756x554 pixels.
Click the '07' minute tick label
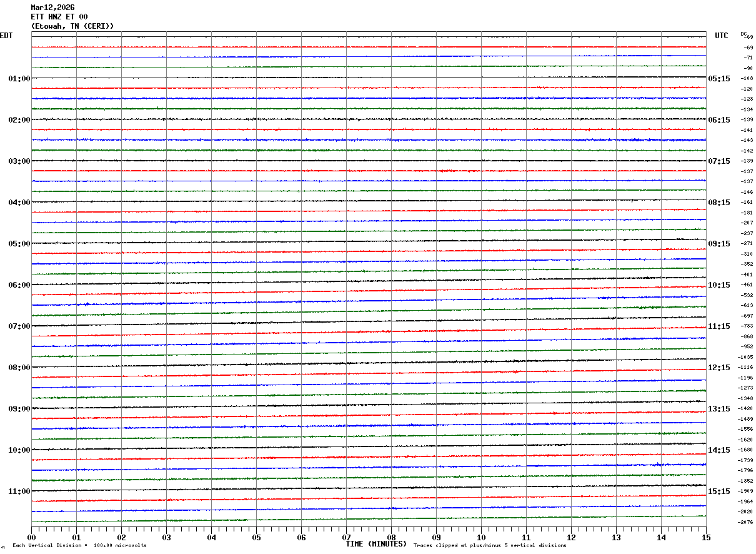346,537
